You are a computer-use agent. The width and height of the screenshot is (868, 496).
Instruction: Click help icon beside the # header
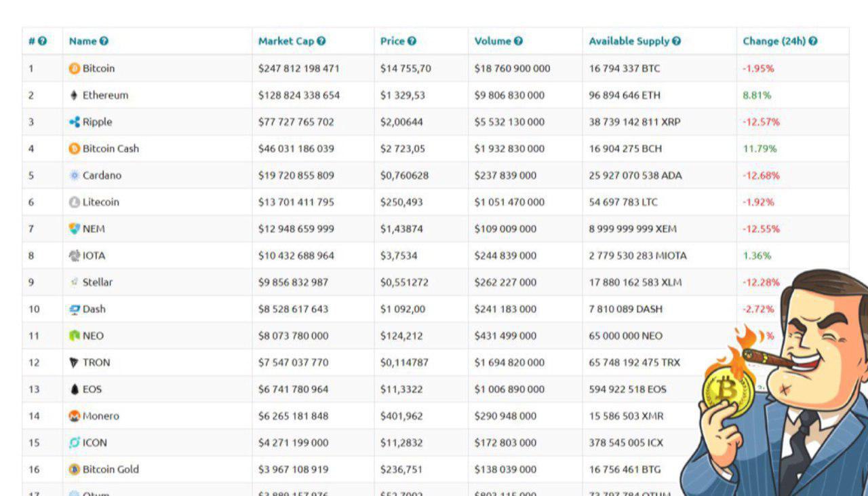43,41
